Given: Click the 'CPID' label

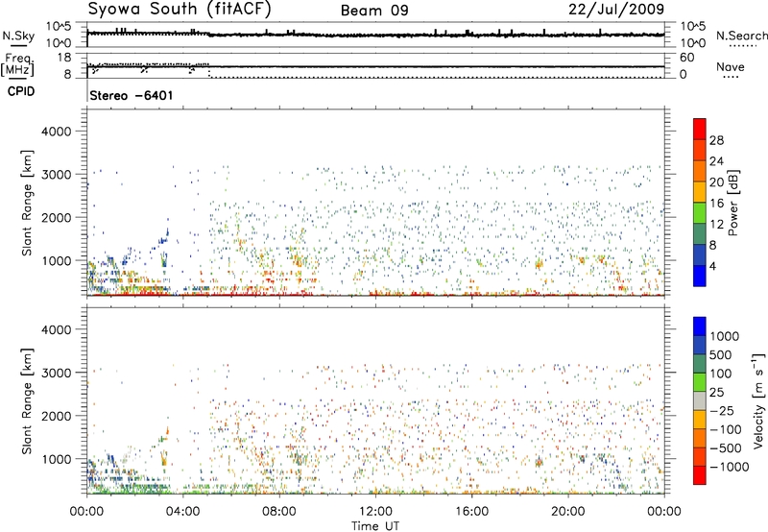Looking at the screenshot, I should 21,91.
